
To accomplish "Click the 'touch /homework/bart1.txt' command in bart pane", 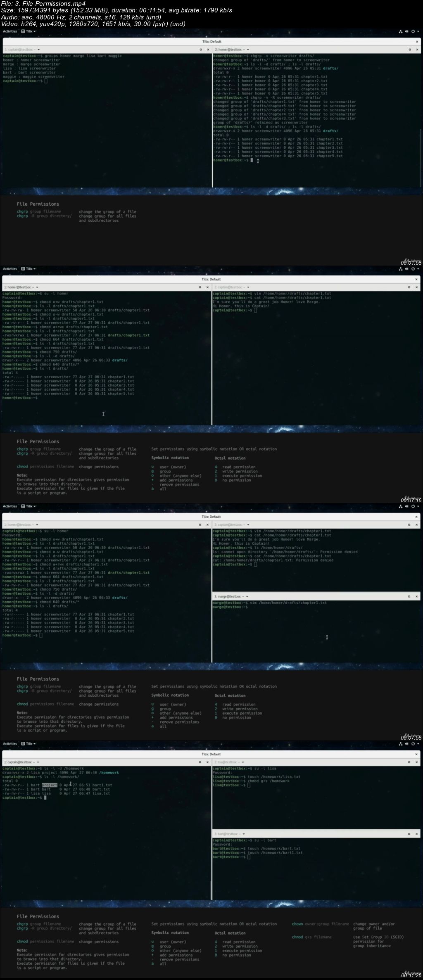I will [275, 853].
